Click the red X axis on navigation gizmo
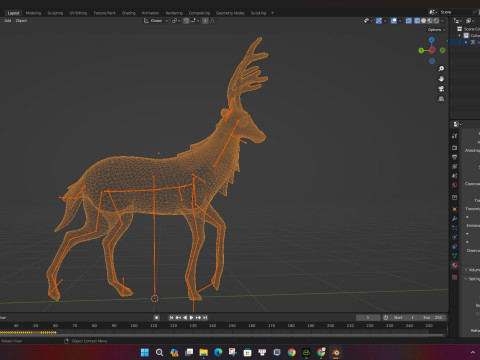Viewport: 480px width, 360px height. pos(432,50)
